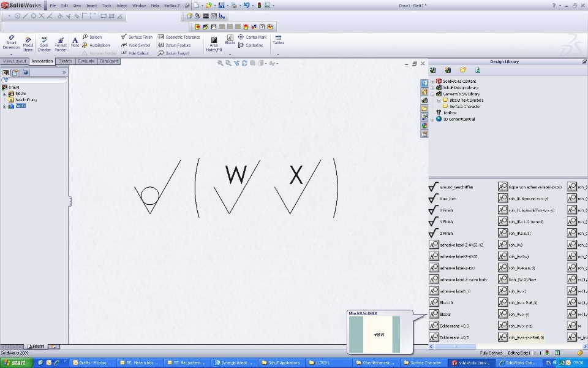Click the Rebuild traffic light icon
588x368 pixels.
[x=259, y=6]
